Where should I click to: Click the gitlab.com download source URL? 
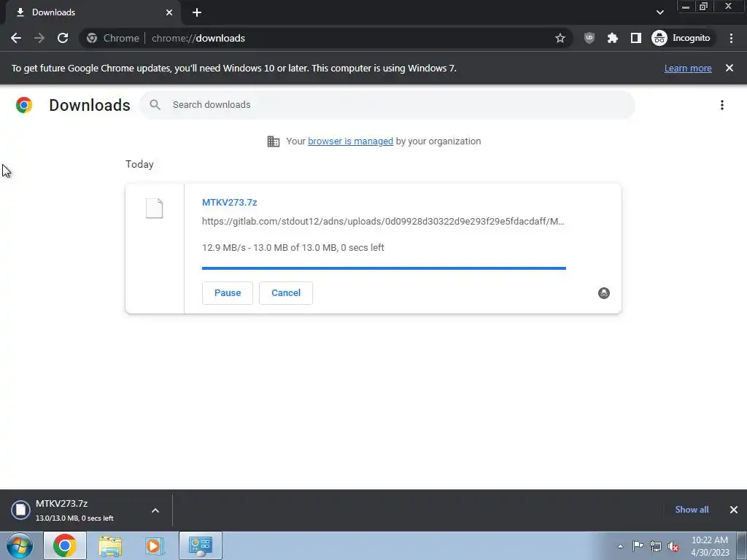pyautogui.click(x=383, y=222)
